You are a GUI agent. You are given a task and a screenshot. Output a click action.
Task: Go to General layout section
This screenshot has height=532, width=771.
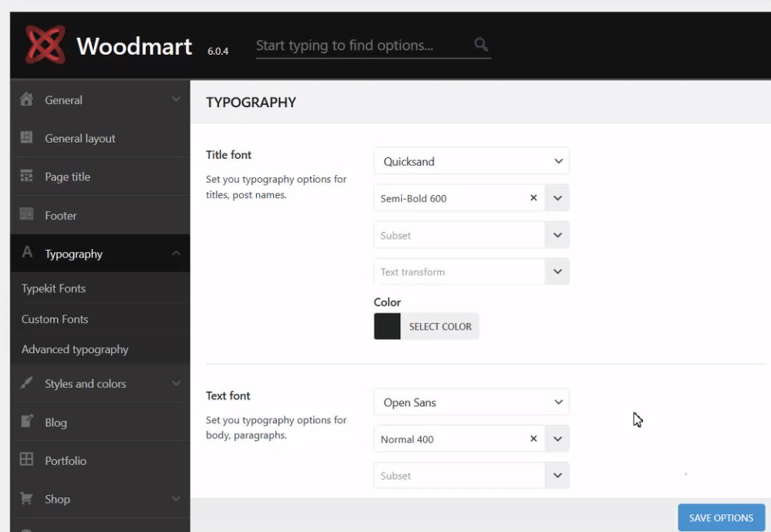pos(100,138)
